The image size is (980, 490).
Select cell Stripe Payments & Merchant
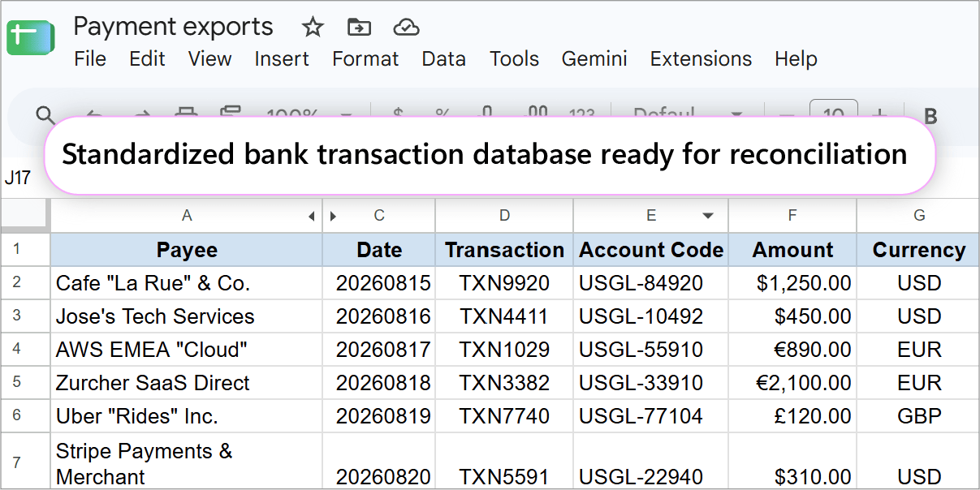click(187, 462)
